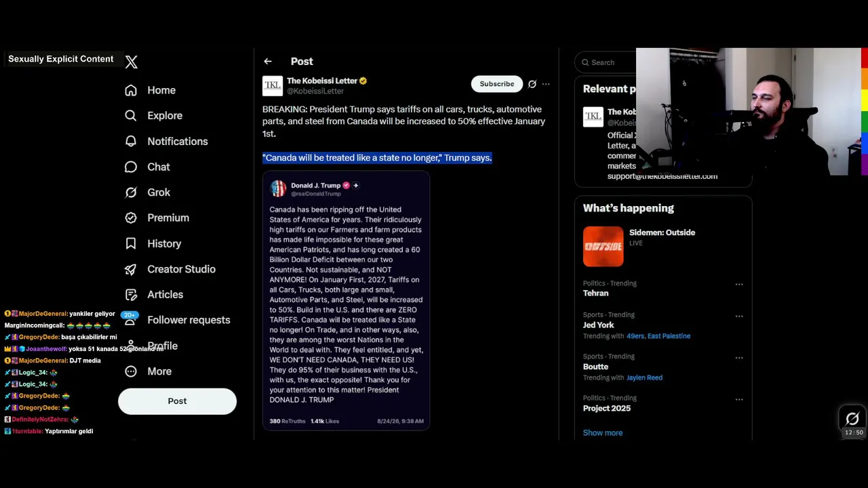Image resolution: width=868 pixels, height=488 pixels.
Task: Click the gold verified badge by Kobeissi Letter
Action: (x=363, y=81)
